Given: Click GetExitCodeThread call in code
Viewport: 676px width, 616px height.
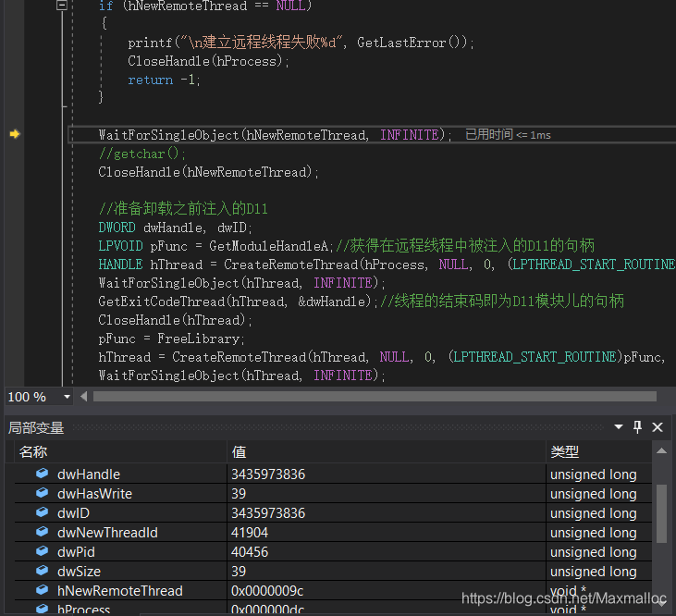Looking at the screenshot, I should click(238, 302).
